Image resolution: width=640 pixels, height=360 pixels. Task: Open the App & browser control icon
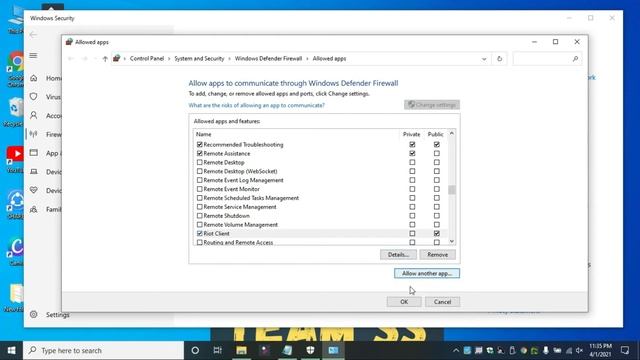33,153
